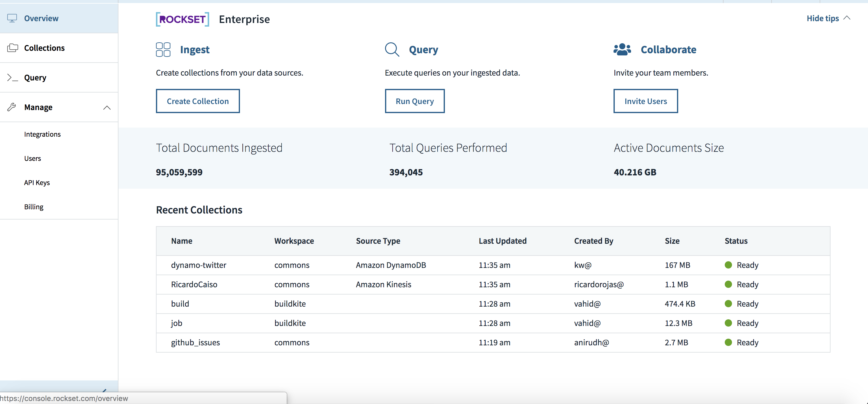The width and height of the screenshot is (868, 404).
Task: Open the dynamo-twitter collection row
Action: (x=199, y=265)
